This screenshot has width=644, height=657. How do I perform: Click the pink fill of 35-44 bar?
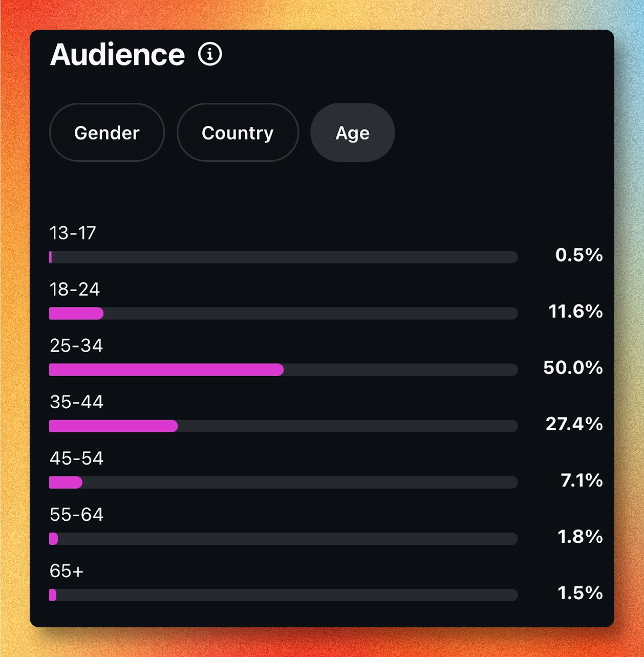point(113,426)
